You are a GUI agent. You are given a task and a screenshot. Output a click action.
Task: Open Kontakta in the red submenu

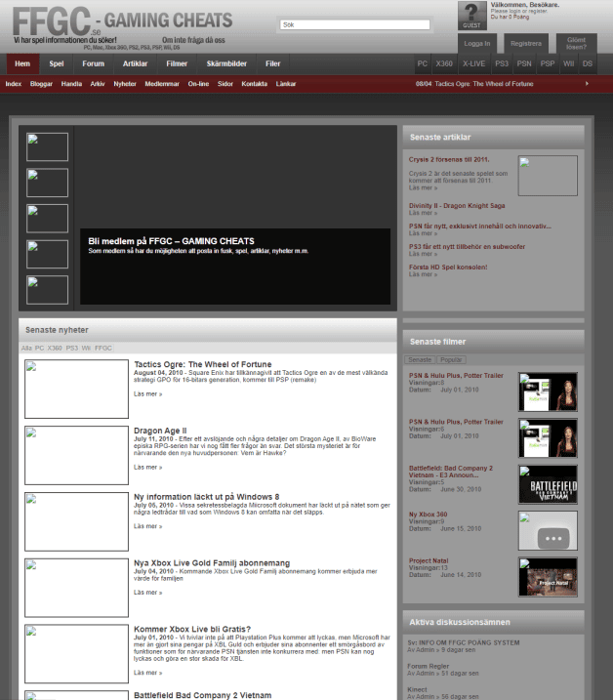254,84
